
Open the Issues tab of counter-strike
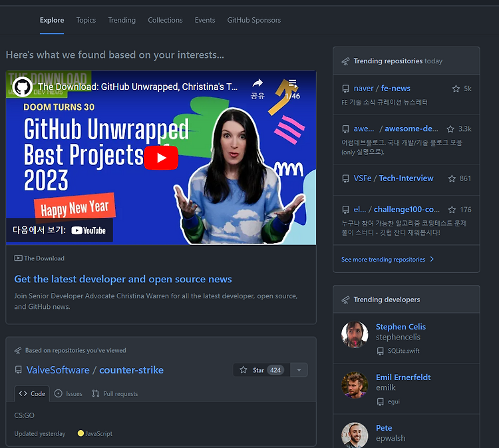(x=69, y=393)
